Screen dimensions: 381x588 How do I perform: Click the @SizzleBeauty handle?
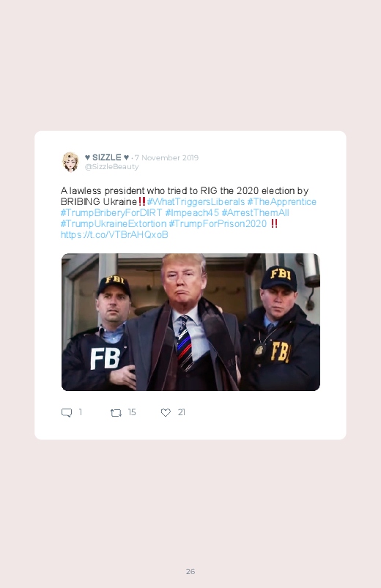point(112,167)
